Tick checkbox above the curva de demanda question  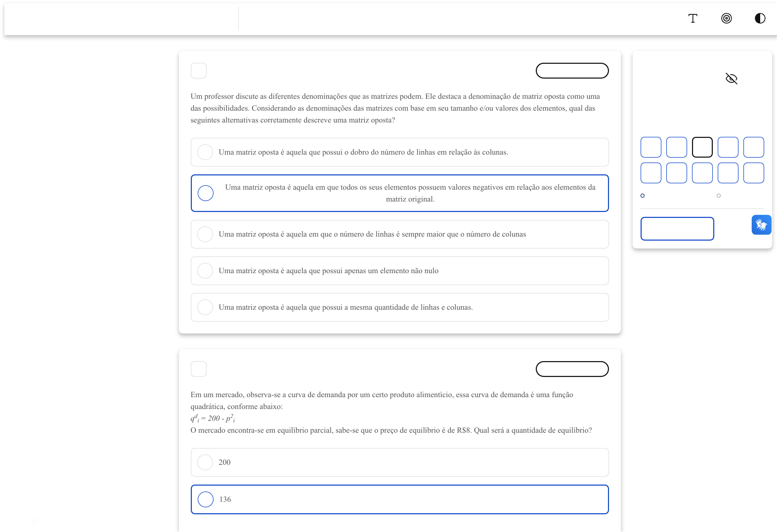click(x=199, y=369)
